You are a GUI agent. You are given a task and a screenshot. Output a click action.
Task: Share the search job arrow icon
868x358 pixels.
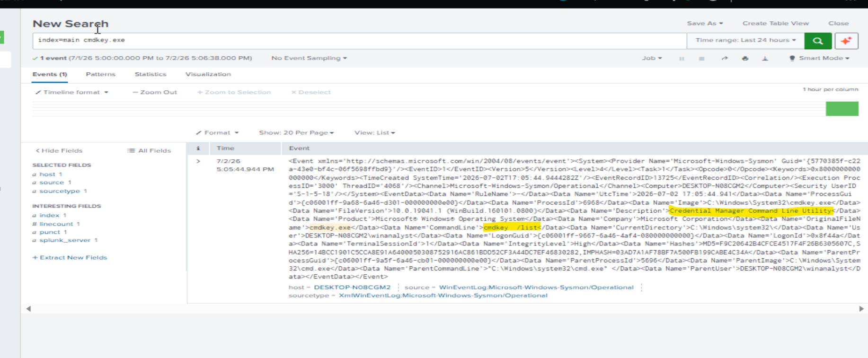click(x=724, y=58)
